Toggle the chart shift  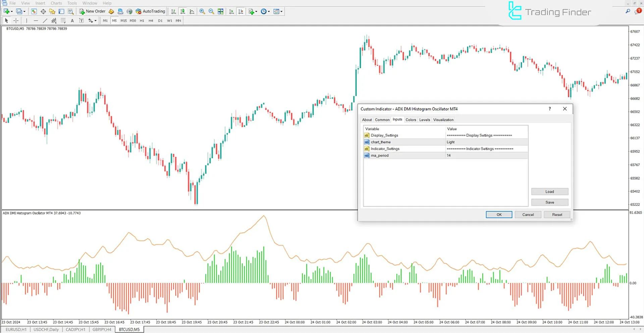tap(240, 11)
